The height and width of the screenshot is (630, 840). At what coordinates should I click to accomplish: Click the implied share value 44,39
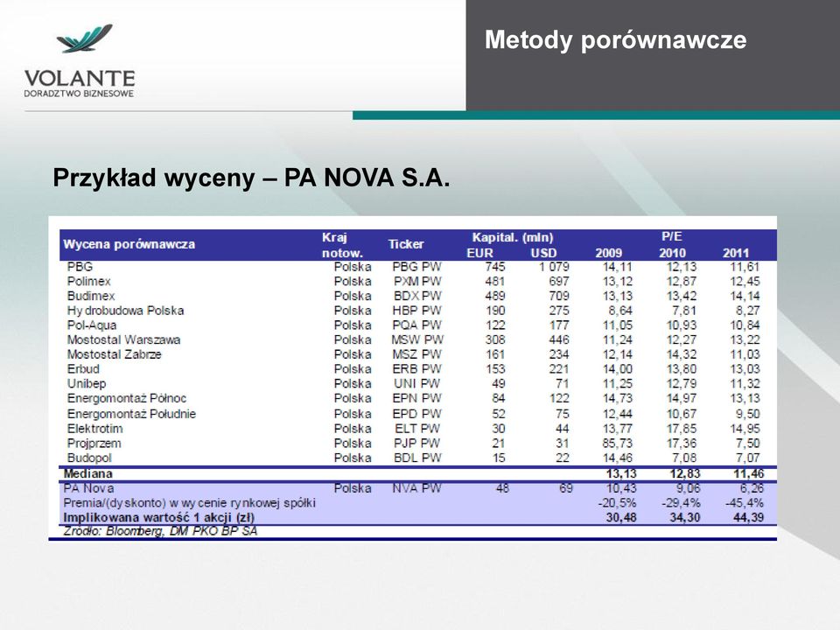click(748, 517)
